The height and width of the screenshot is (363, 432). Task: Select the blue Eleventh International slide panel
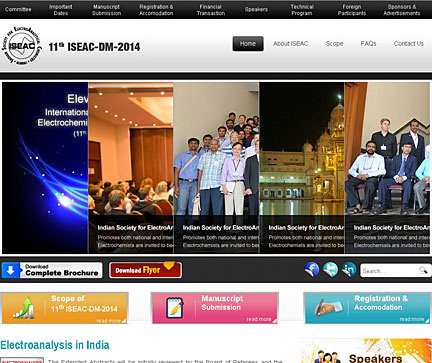click(45, 168)
